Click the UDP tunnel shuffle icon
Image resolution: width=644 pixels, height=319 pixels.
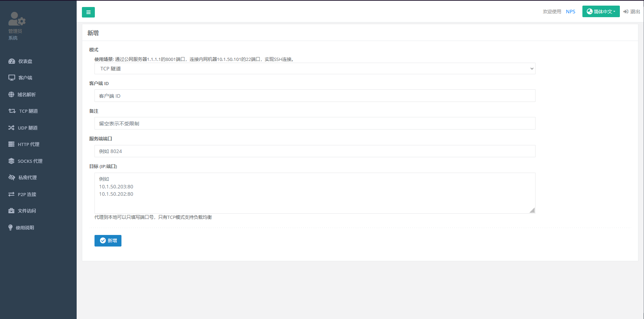coord(12,128)
